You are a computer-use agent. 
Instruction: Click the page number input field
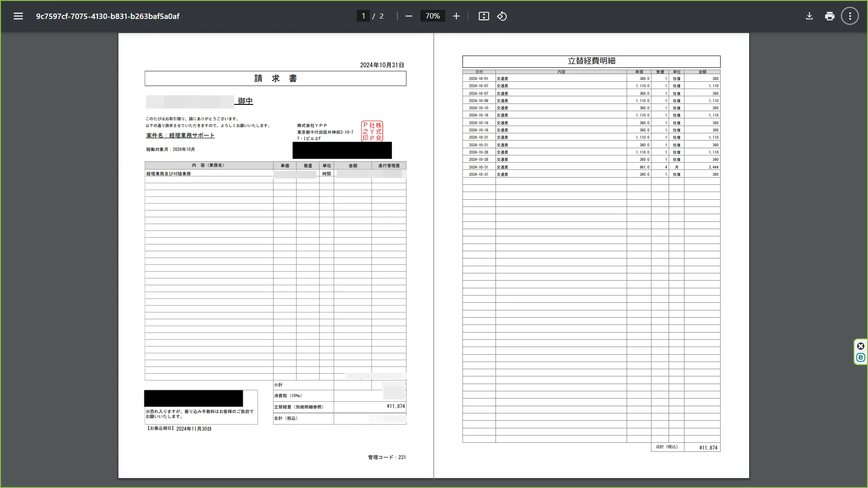363,16
